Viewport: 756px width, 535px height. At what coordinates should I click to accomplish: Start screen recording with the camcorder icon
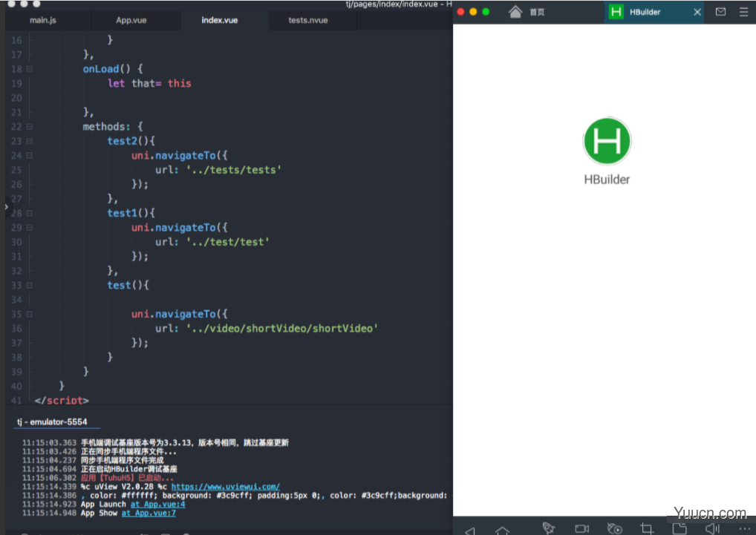[x=582, y=529]
